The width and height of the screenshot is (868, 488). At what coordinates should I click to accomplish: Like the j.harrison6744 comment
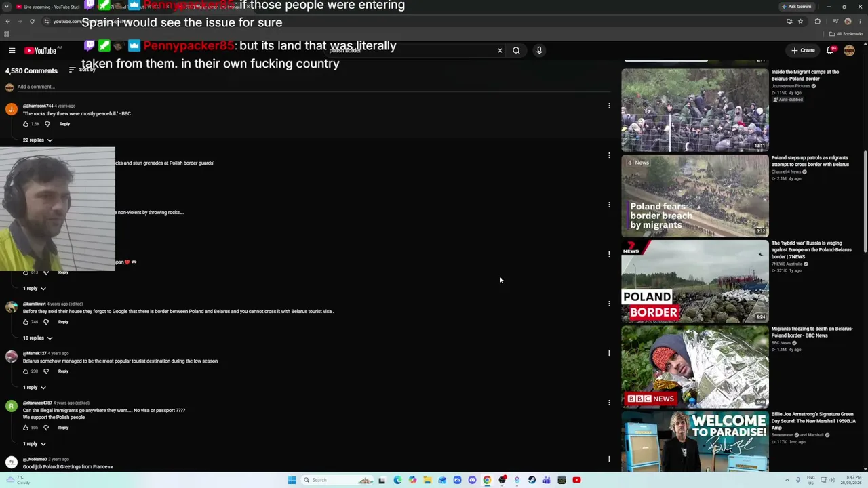26,124
